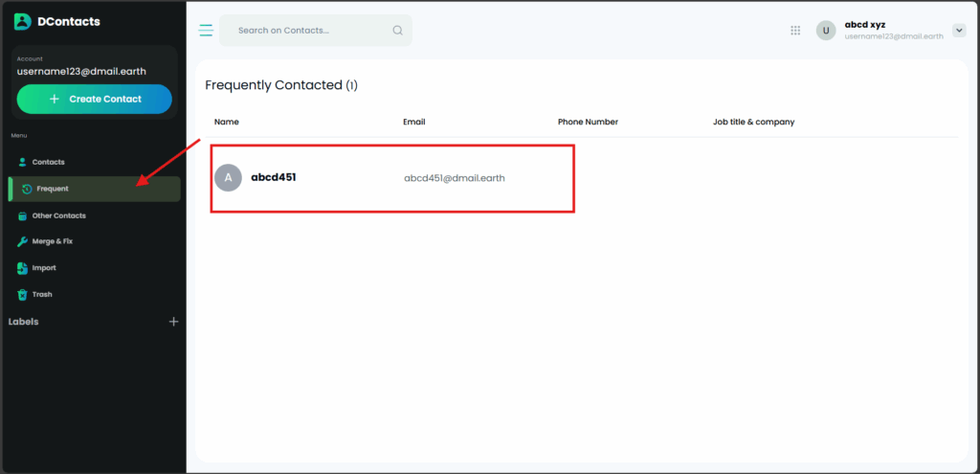Sort by the Name column header
Image resolution: width=980 pixels, height=474 pixels.
[227, 122]
